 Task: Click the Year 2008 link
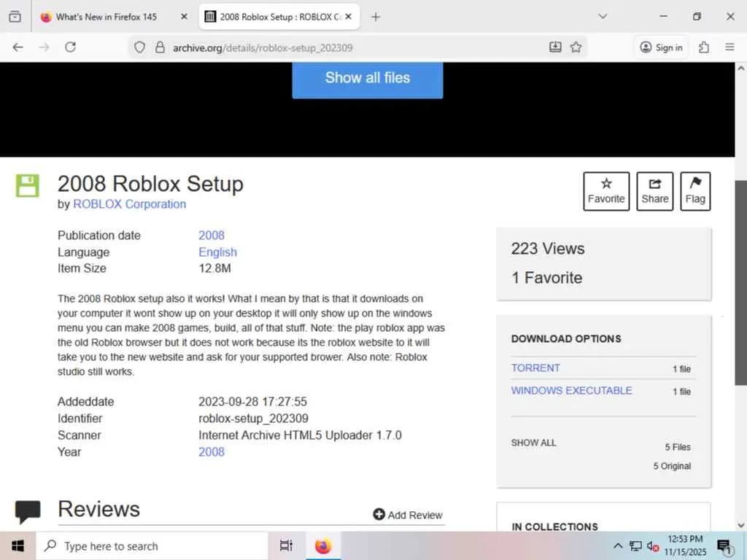[212, 452]
